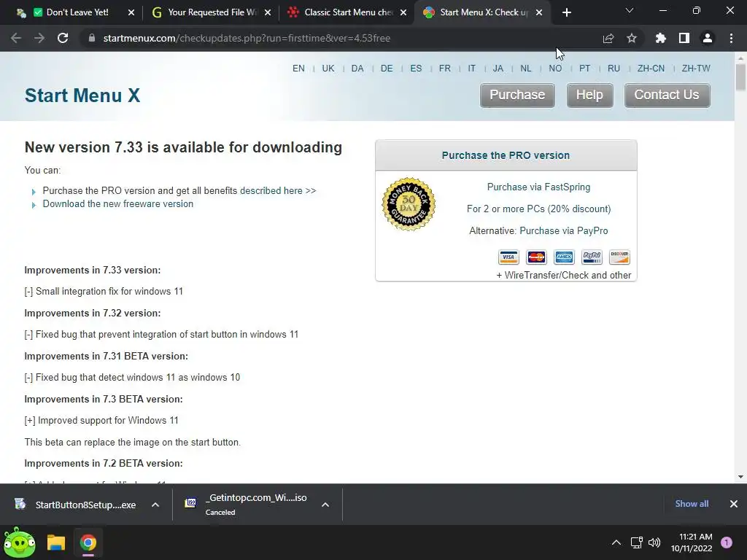
Task: Switch to Classic Start Menu tab
Action: click(x=347, y=12)
